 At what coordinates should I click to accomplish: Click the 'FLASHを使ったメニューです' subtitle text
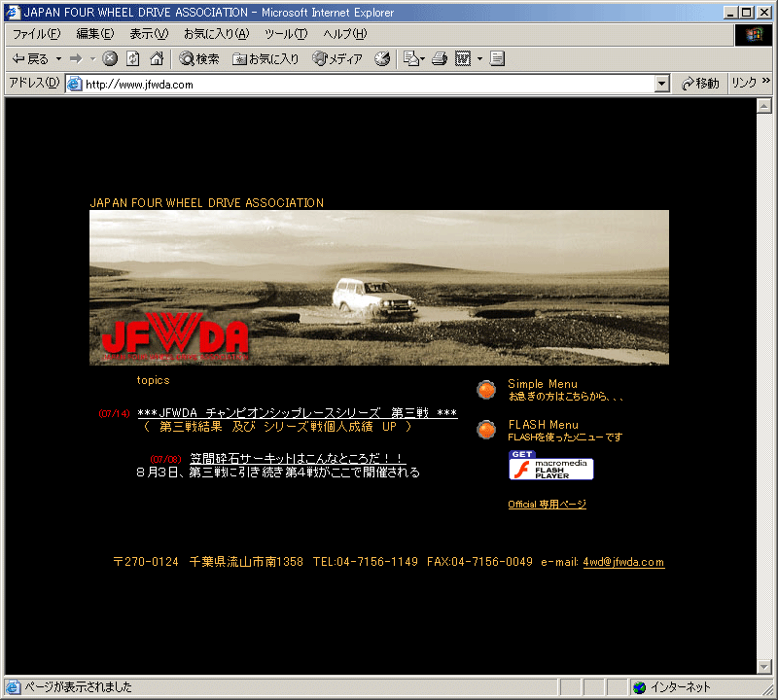click(x=565, y=437)
